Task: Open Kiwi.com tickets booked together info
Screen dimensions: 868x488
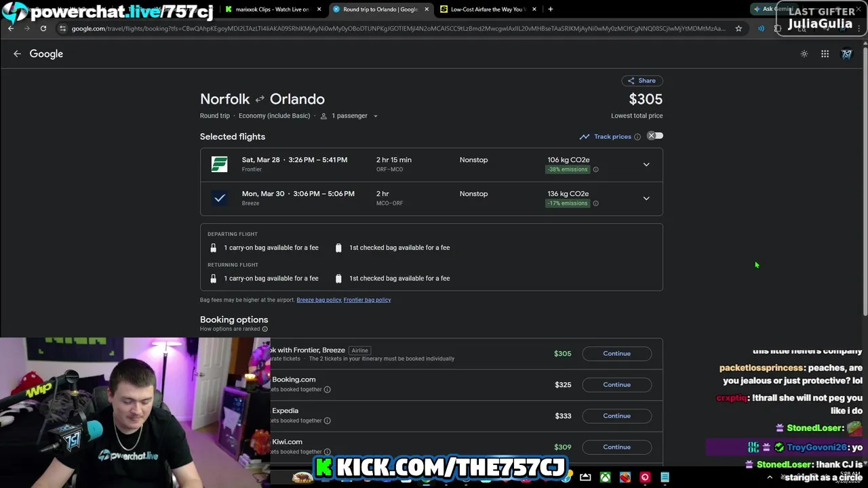Action: (327, 451)
